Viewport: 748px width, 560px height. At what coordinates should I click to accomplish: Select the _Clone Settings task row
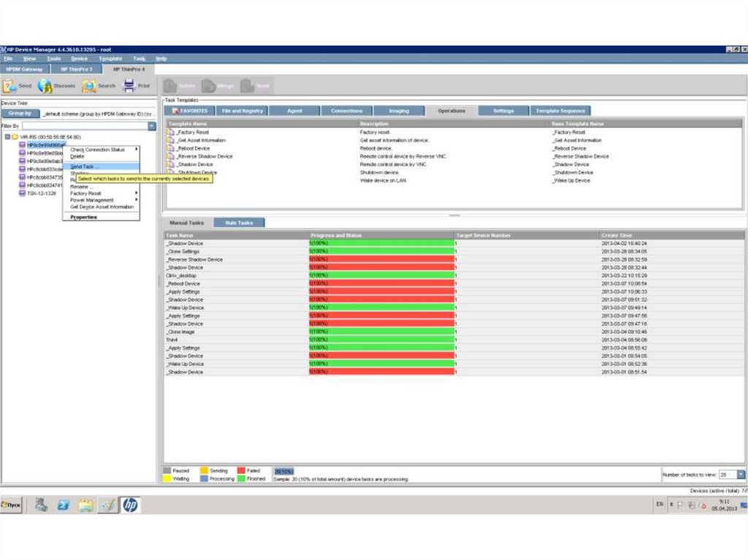pyautogui.click(x=454, y=251)
